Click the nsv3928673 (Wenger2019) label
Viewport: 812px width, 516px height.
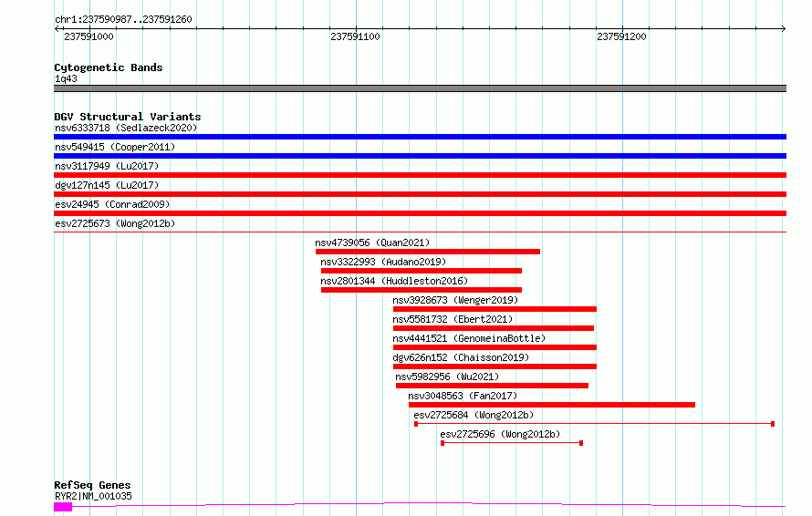(455, 300)
